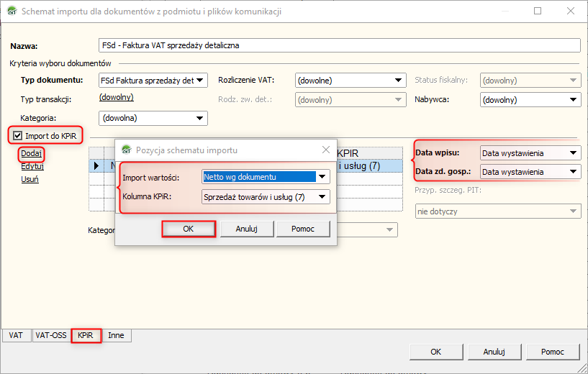Click into the Nazwa text field
This screenshot has height=374, width=588.
point(338,45)
